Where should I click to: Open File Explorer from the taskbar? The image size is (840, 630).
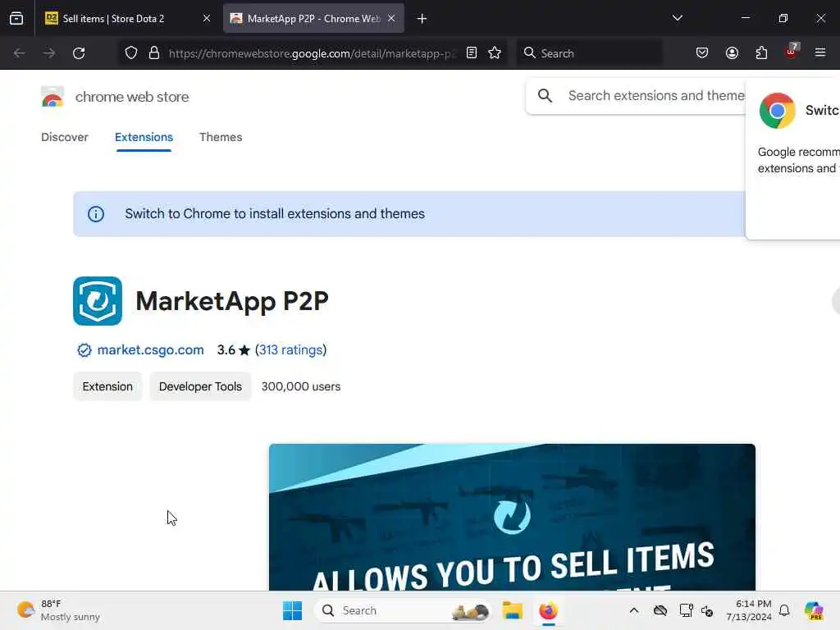[512, 610]
